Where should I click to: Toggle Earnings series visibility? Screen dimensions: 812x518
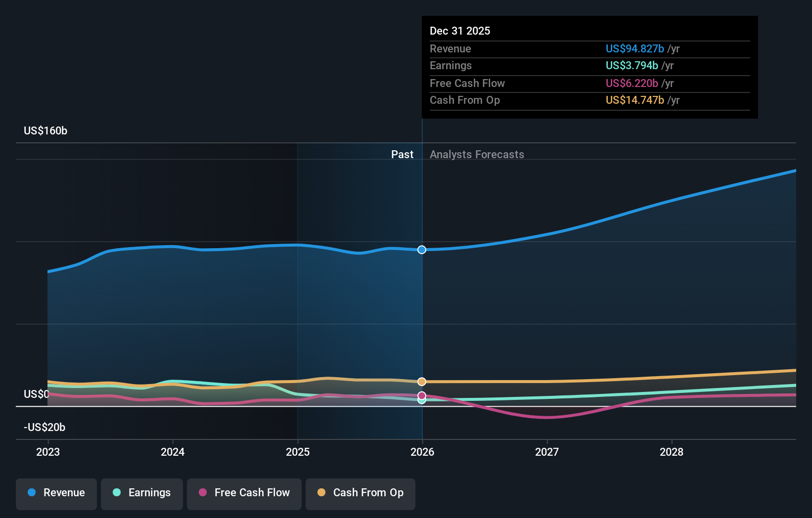(141, 493)
